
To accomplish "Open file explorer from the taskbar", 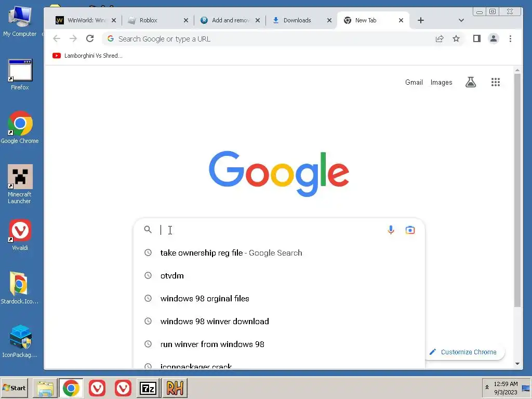I will 45,388.
